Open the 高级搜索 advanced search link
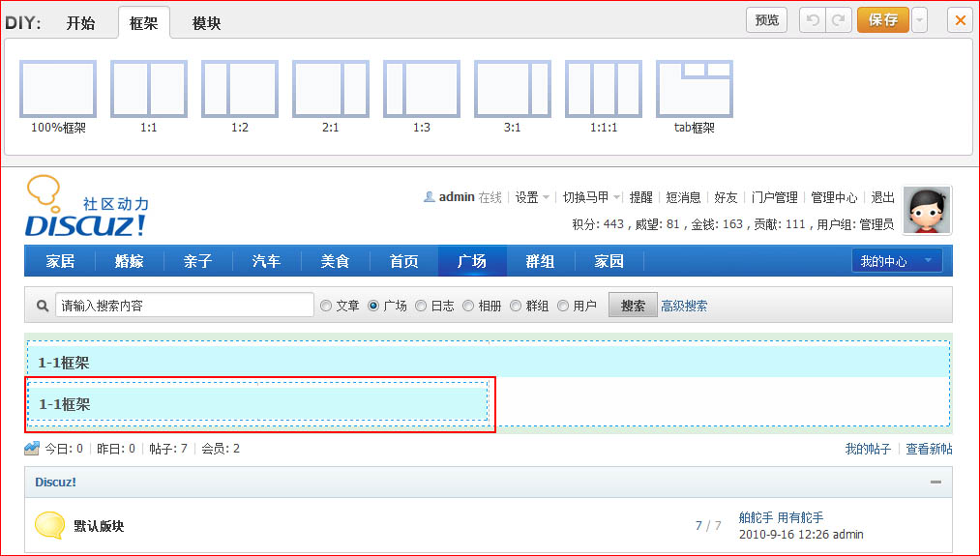This screenshot has width=980, height=556. coord(684,307)
